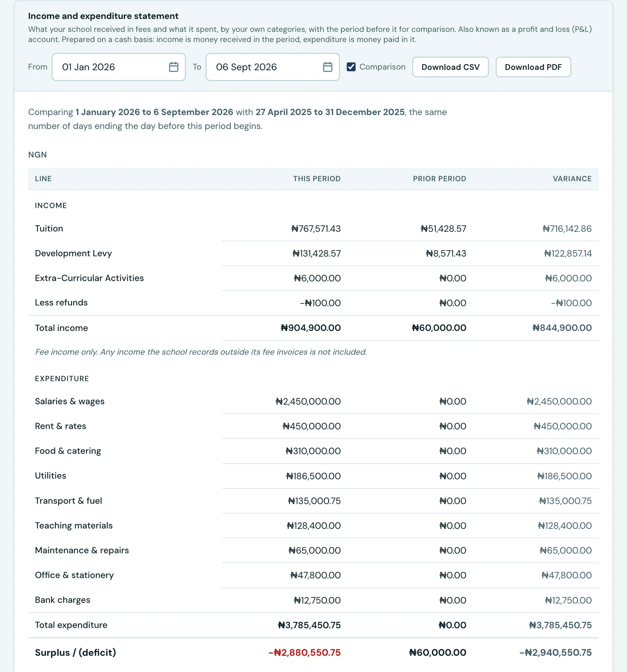Click the Teaching materials row label
The image size is (627, 672).
74,525
